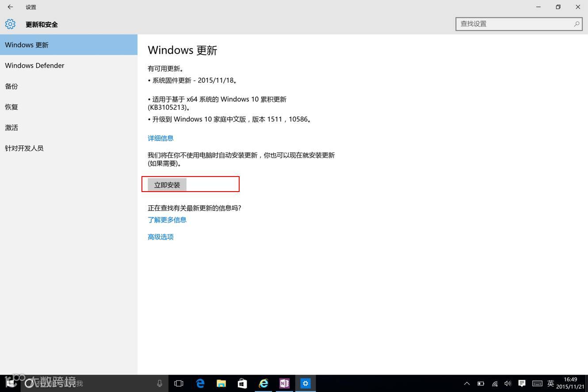This screenshot has height=392, width=588.
Task: Click the Cortana microphone icon
Action: (x=160, y=383)
